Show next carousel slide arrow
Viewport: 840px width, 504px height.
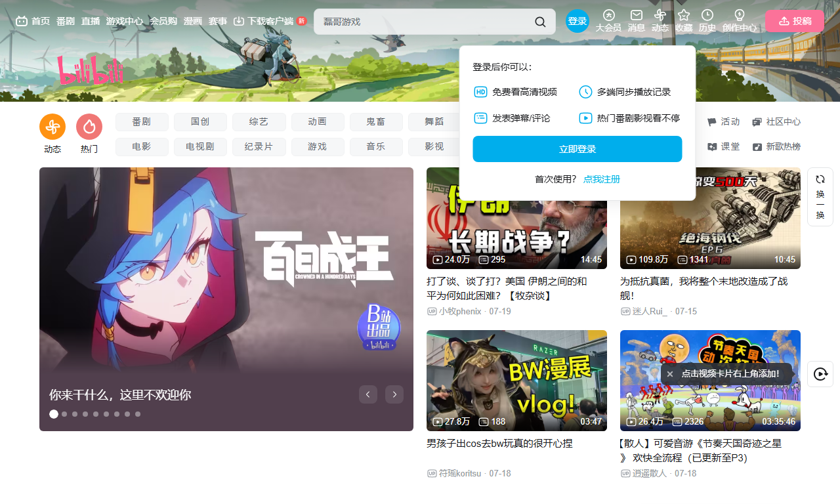pos(394,394)
